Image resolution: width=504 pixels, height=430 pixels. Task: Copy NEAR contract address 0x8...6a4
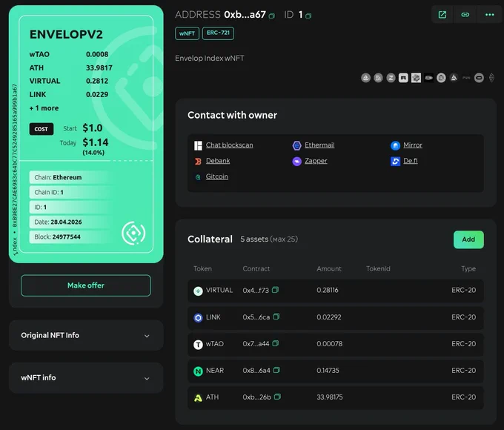[x=276, y=370]
